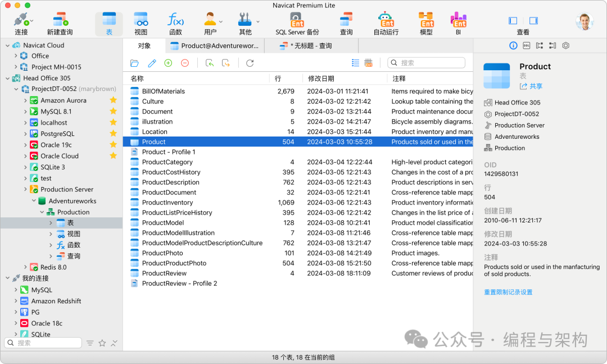The height and width of the screenshot is (364, 607).
Task: Click the green new table plus icon
Action: (168, 63)
